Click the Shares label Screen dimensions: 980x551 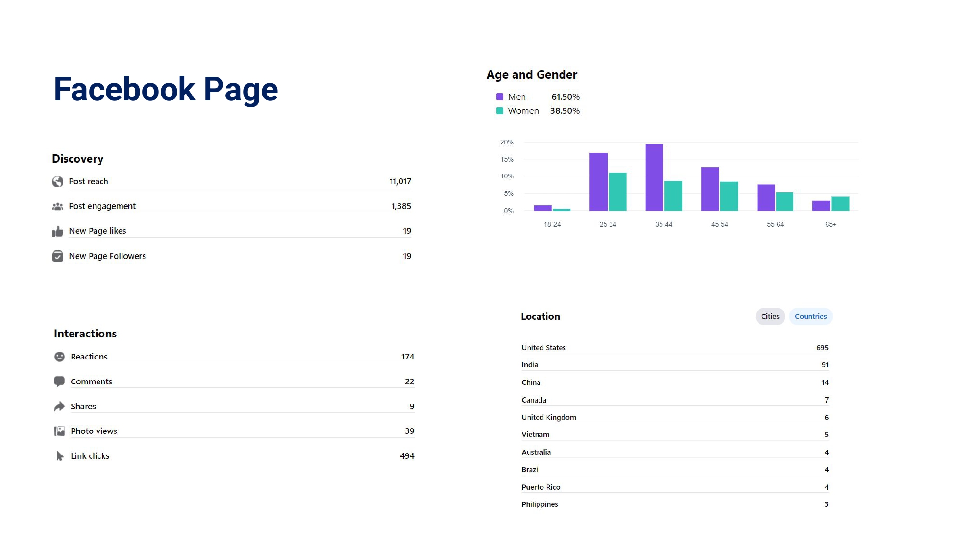pos(83,407)
